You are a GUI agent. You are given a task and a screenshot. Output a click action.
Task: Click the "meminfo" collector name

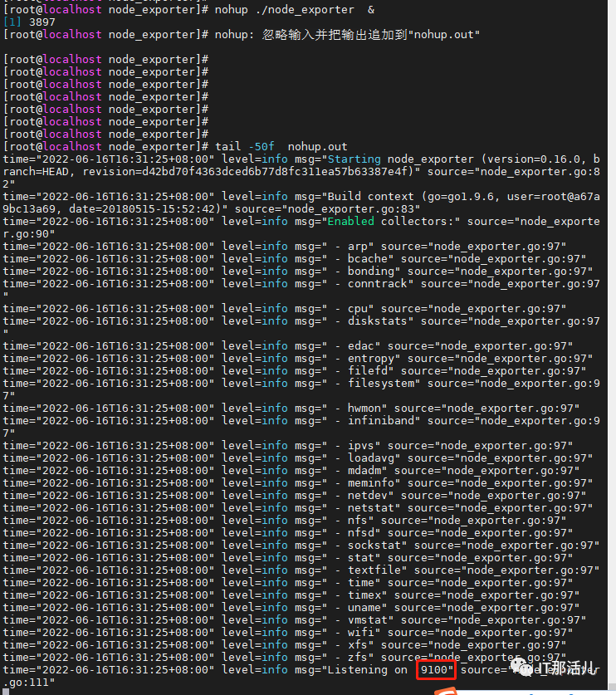371,482
